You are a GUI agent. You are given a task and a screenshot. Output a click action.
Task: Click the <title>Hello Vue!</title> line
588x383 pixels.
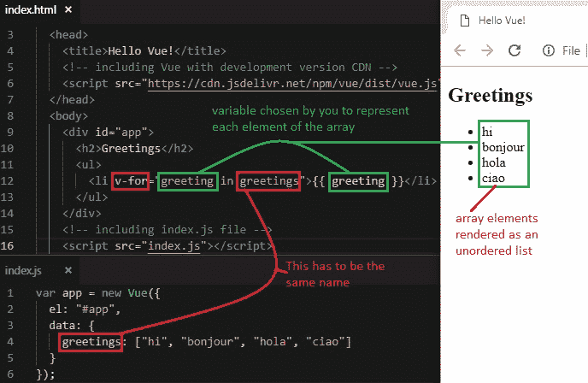tap(144, 51)
